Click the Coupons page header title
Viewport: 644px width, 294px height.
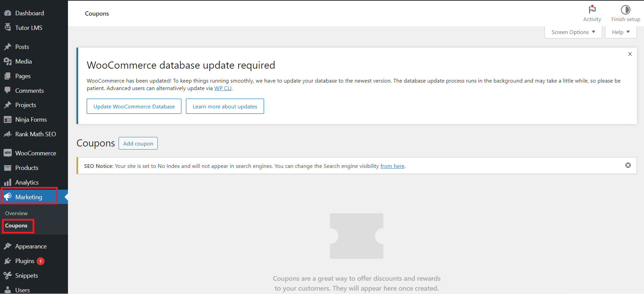pos(97,14)
